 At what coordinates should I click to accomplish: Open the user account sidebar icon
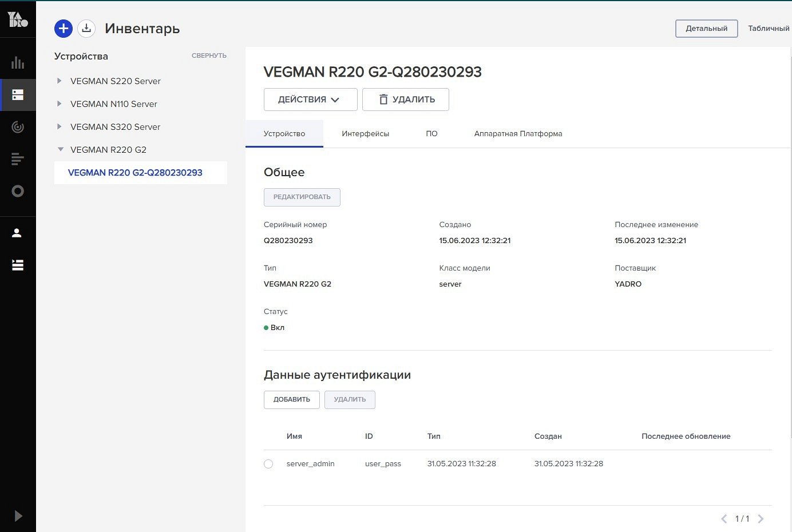[17, 233]
